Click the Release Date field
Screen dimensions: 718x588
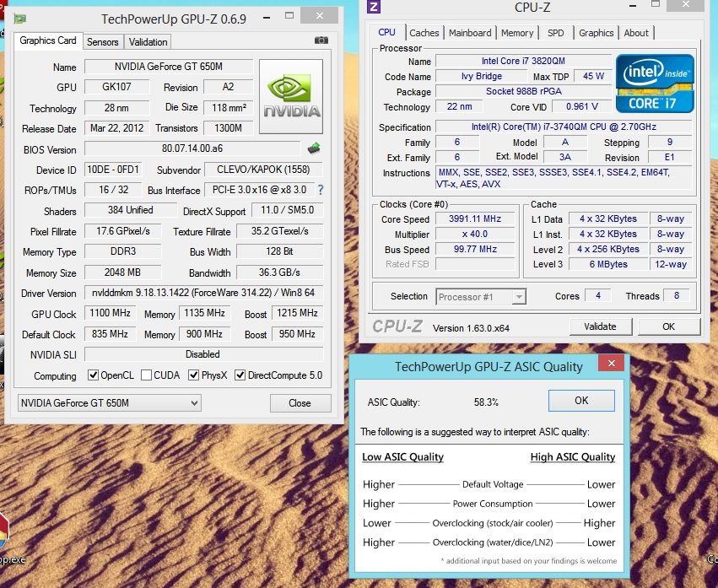pos(116,128)
